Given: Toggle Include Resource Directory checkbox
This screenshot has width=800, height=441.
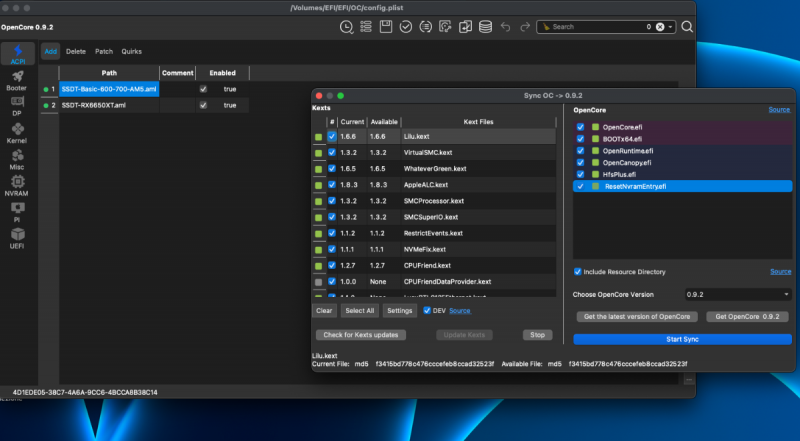Looking at the screenshot, I should click(578, 272).
